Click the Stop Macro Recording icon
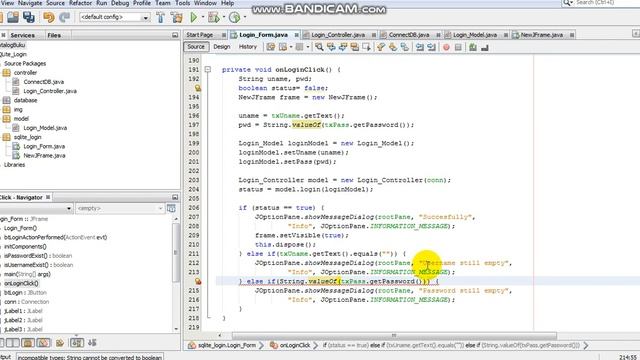 click(458, 48)
